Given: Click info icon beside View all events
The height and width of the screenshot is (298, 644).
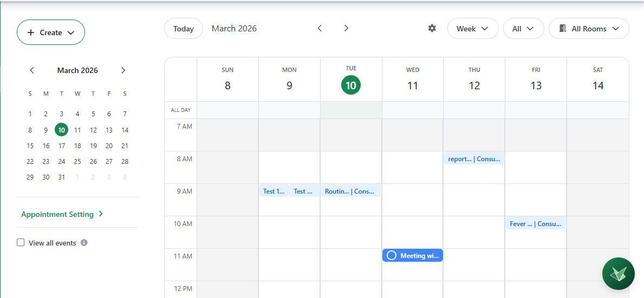Looking at the screenshot, I should [84, 243].
